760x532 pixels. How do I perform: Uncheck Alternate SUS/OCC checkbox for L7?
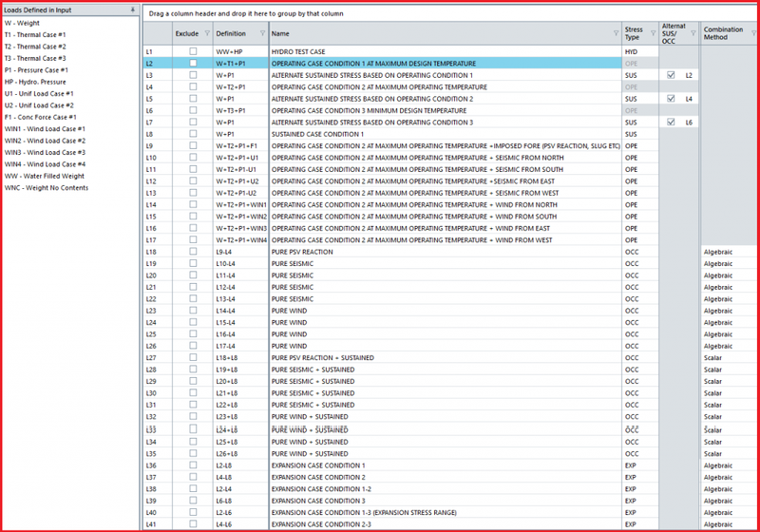click(671, 123)
